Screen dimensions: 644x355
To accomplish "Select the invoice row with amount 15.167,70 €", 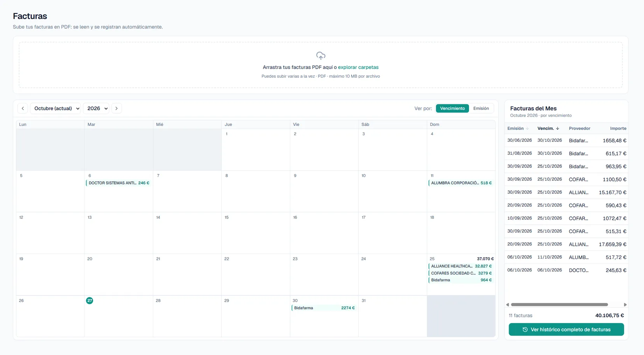I will [x=566, y=192].
